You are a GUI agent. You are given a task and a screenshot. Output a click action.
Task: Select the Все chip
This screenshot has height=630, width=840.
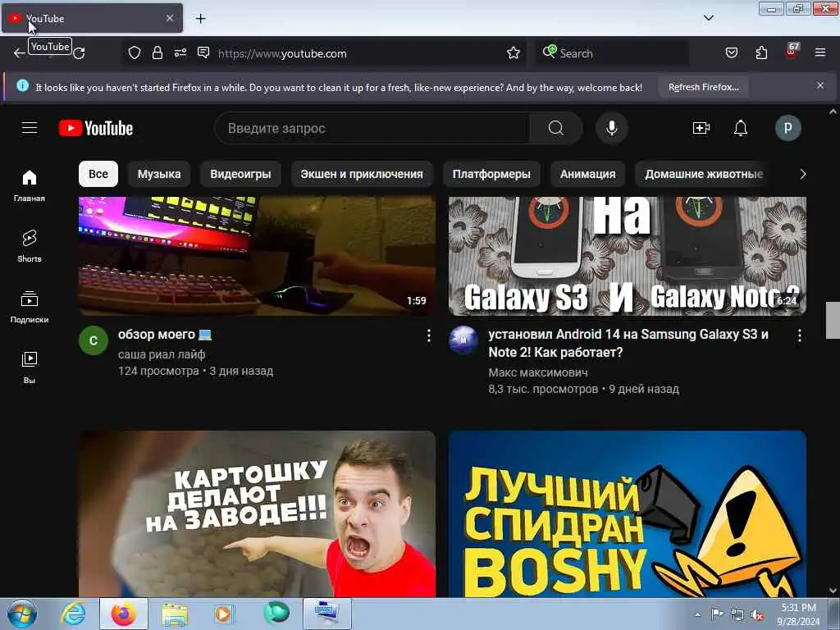98,174
